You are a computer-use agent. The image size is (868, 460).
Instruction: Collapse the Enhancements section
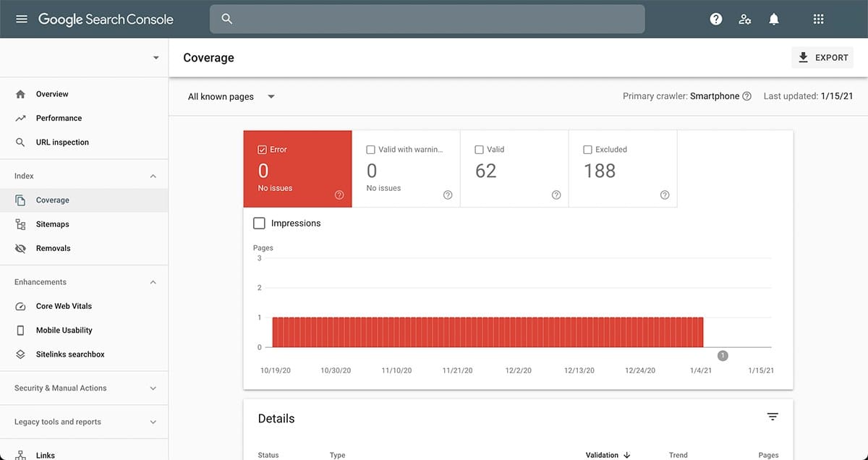(x=153, y=282)
